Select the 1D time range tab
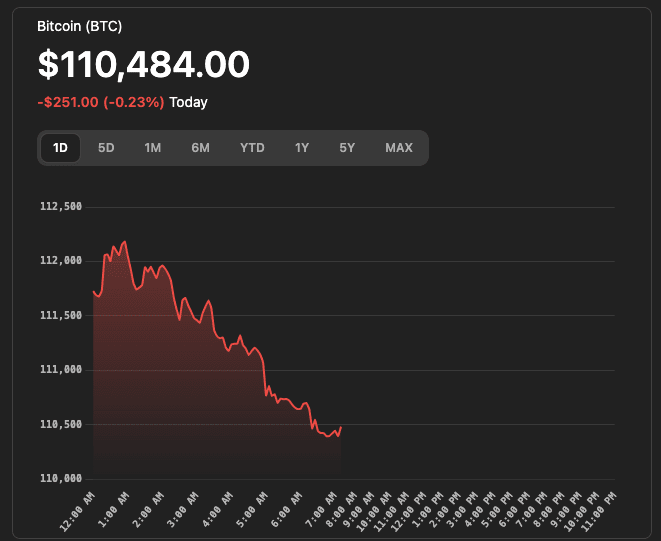 click(x=60, y=148)
